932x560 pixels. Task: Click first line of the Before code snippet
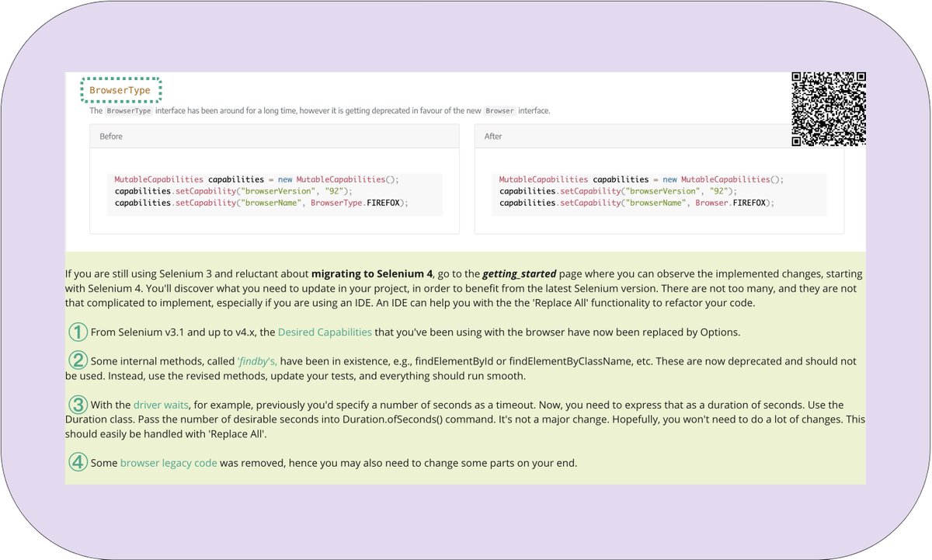[256, 179]
